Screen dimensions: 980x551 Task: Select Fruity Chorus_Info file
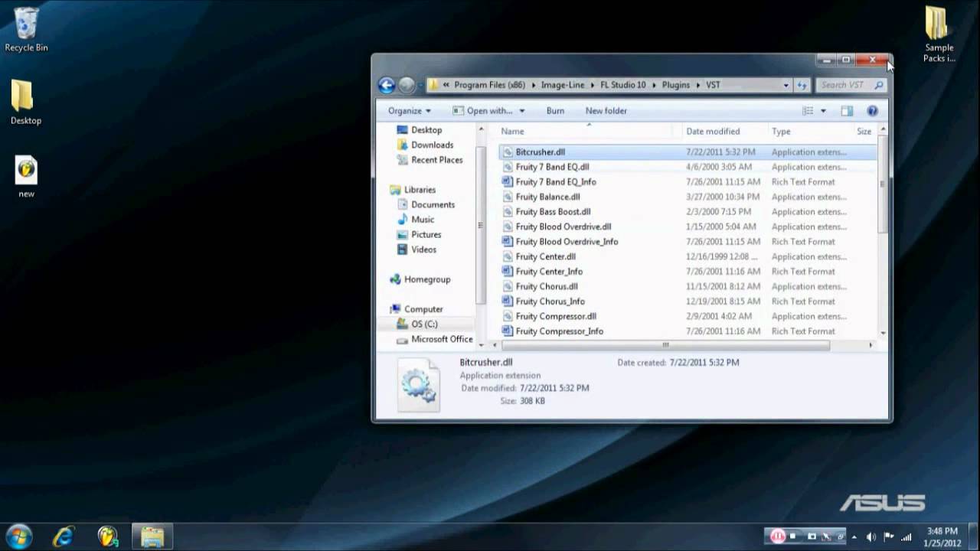pyautogui.click(x=687, y=302)
